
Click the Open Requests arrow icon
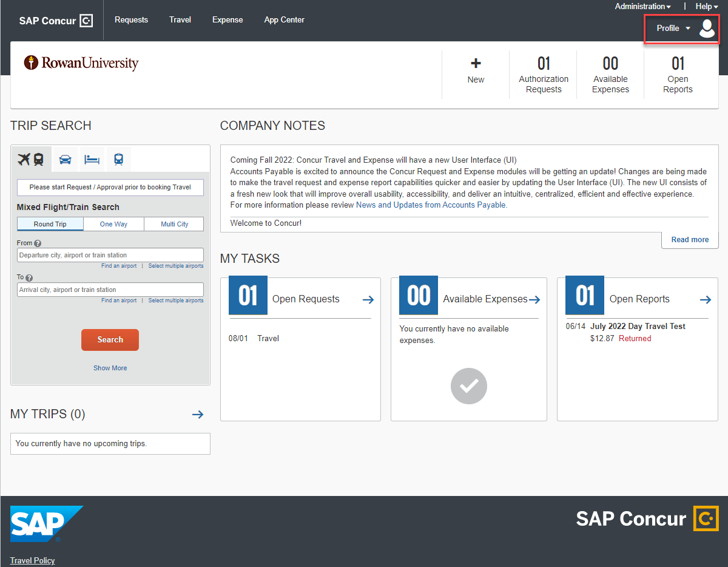[368, 300]
